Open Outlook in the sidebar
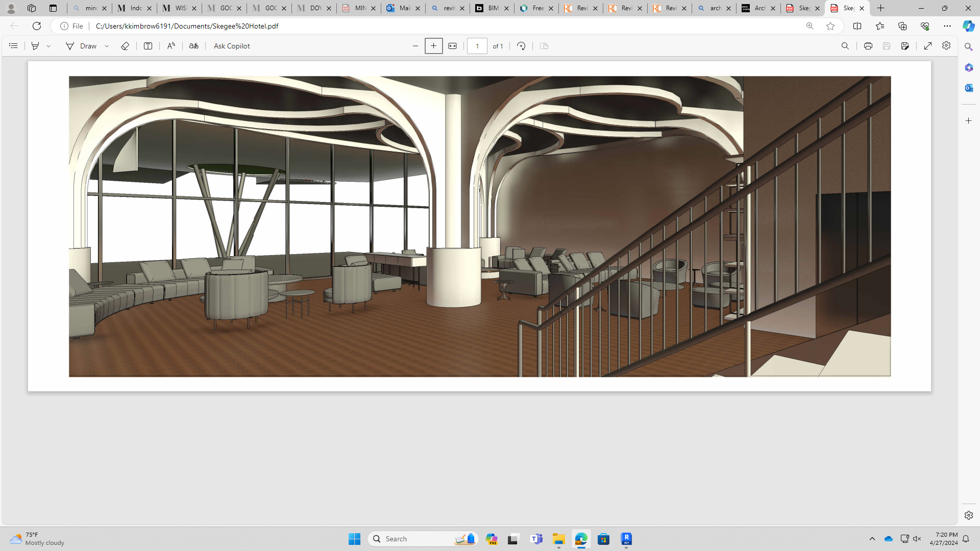This screenshot has width=980, height=551. 968,88
